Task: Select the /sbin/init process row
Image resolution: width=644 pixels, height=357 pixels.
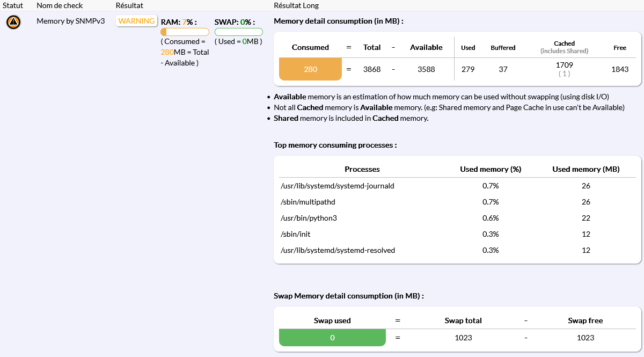Action: [296, 234]
